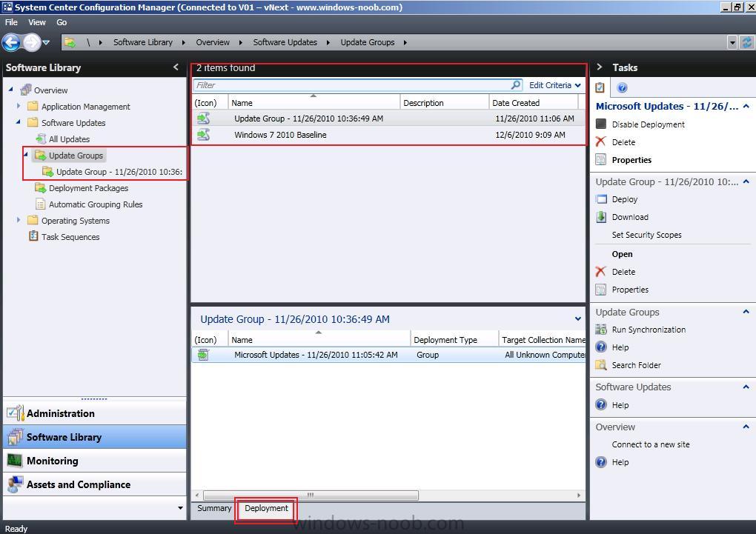Sort the deployments by Deployment Type column
This screenshot has width=756, height=534.
454,340
